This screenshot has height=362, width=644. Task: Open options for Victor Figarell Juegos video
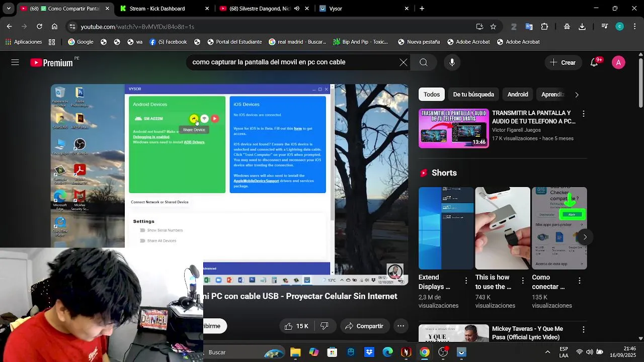[x=583, y=114]
